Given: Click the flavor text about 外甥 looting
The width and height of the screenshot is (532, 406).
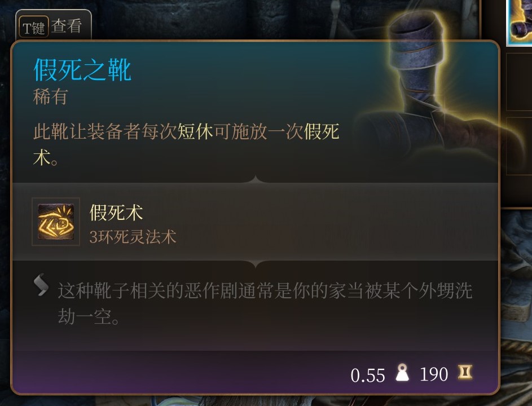Looking at the screenshot, I should (x=265, y=303).
